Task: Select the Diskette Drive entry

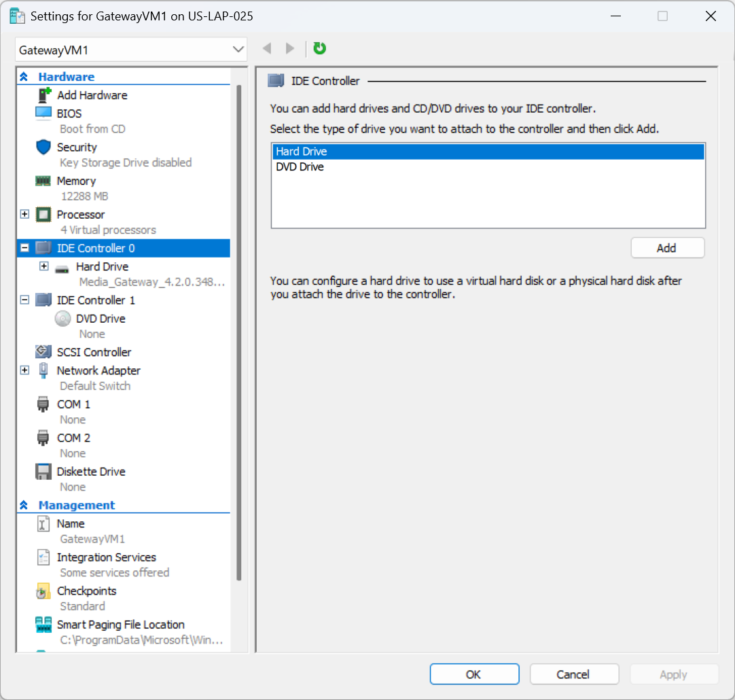Action: [x=91, y=472]
